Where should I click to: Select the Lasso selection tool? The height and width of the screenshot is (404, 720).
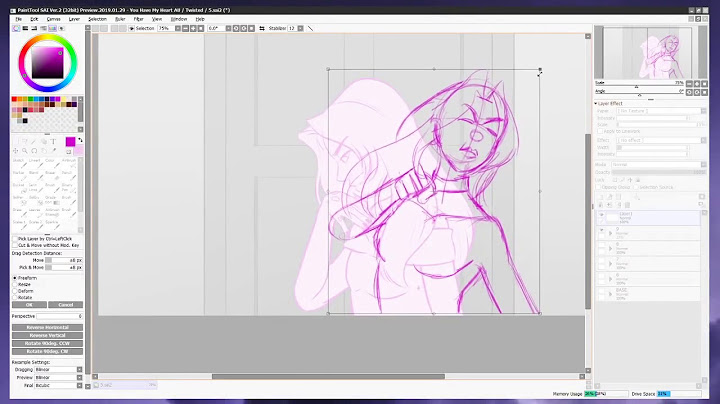click(24, 141)
